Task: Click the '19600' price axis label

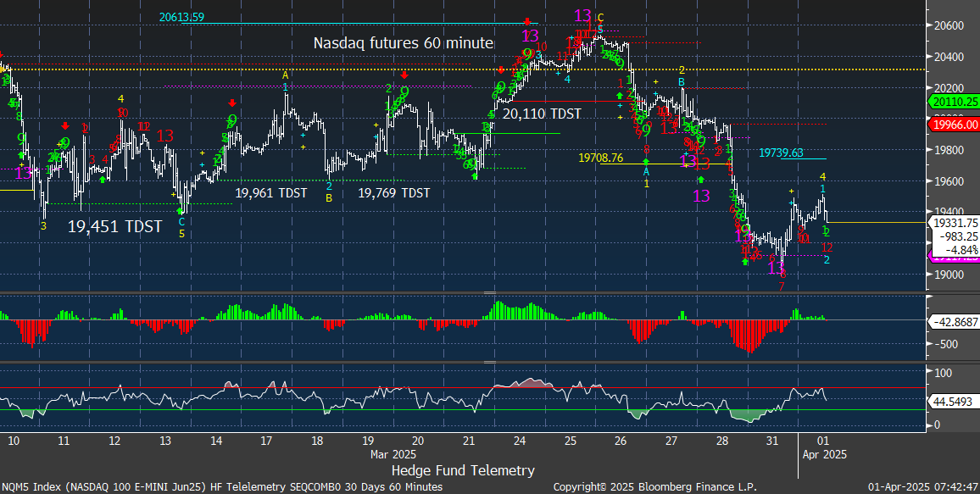Action: 949,181
